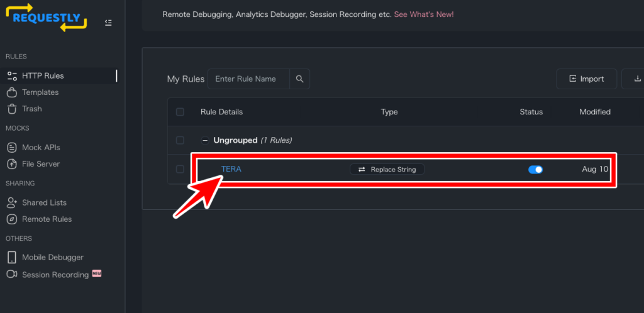Click the Mock APIs icon

tap(12, 147)
